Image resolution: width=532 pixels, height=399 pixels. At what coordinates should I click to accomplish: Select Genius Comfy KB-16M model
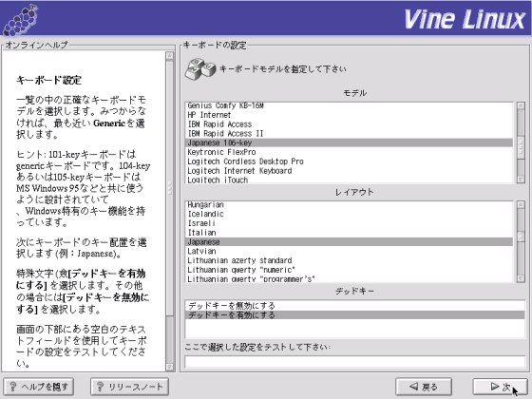click(x=349, y=105)
